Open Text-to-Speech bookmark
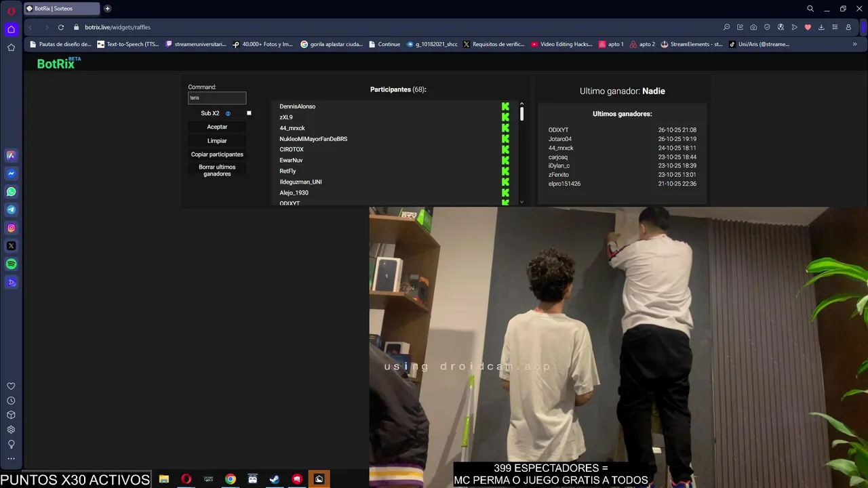868x488 pixels. point(128,44)
